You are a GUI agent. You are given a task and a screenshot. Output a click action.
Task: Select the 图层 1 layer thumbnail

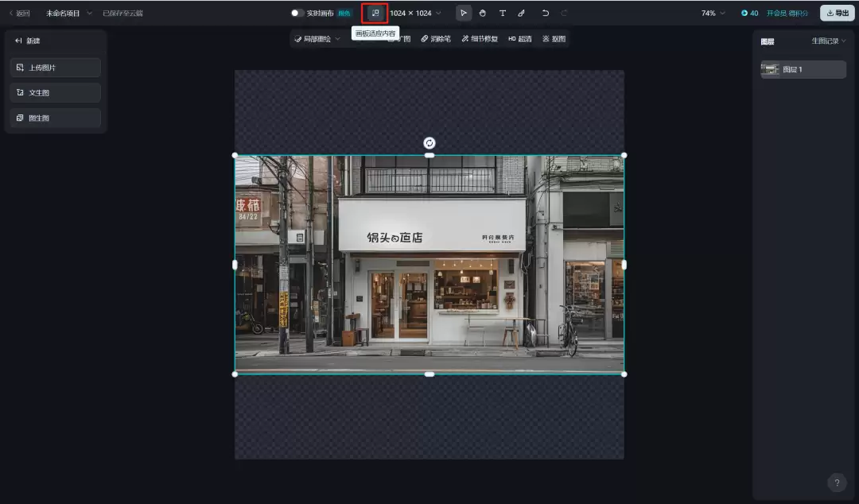772,69
